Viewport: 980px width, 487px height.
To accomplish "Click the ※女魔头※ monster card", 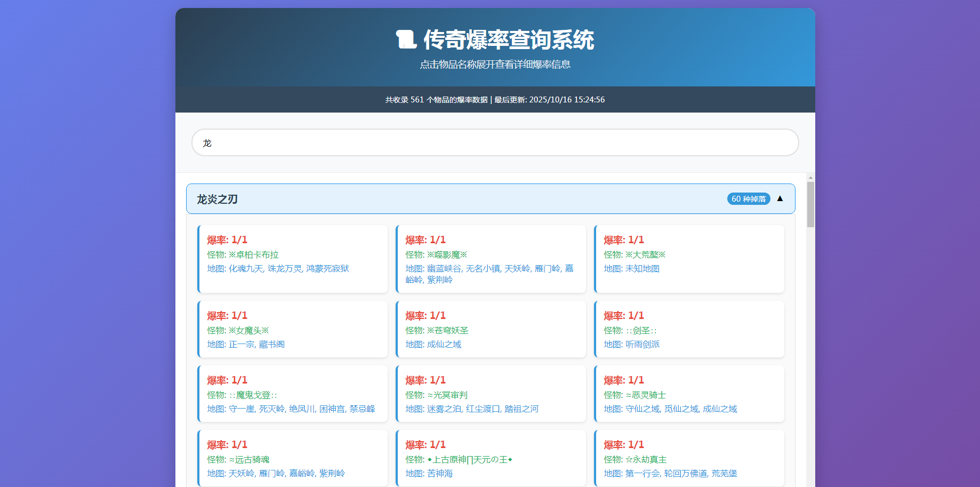I will [x=293, y=329].
